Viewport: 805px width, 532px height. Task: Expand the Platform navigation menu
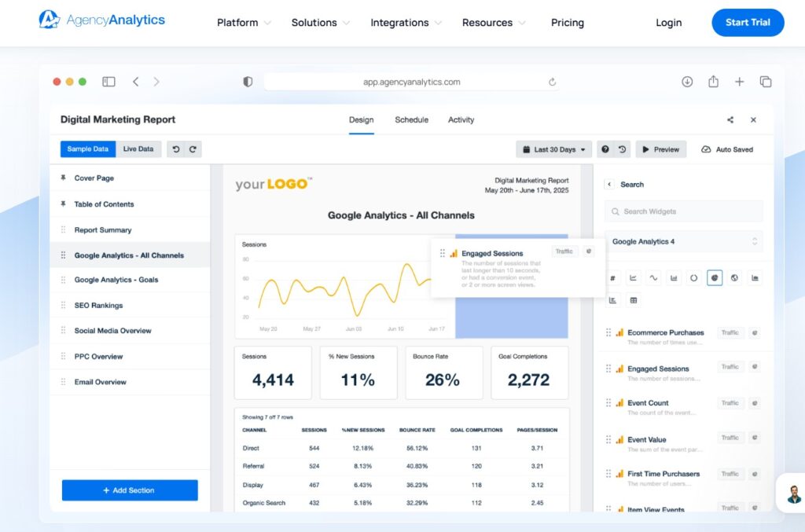click(244, 23)
